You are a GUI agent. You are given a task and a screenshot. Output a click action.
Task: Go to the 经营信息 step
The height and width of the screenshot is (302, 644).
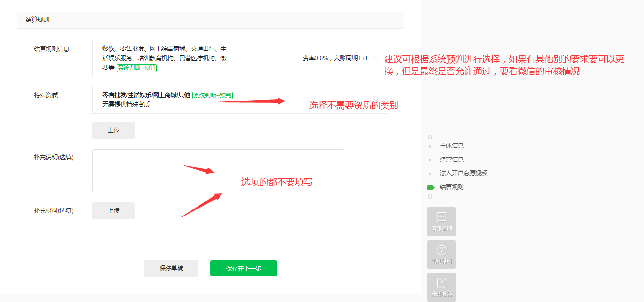coord(452,159)
